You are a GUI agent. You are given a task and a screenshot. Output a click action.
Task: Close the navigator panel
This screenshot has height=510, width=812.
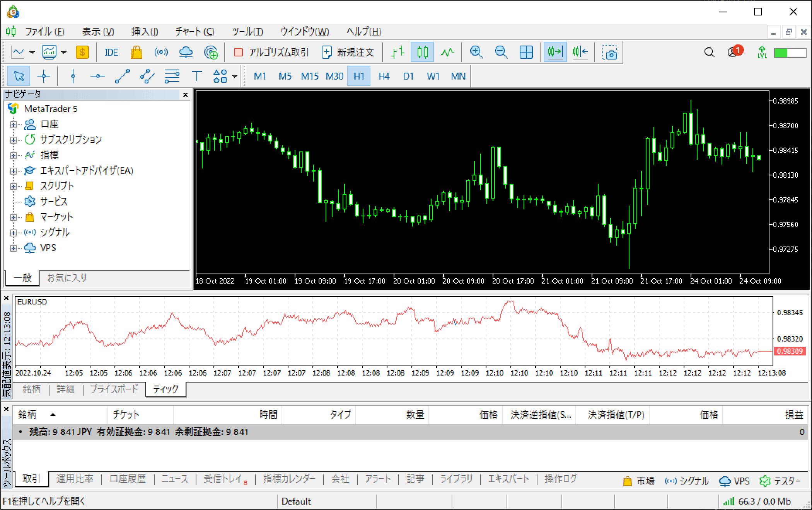pyautogui.click(x=186, y=94)
